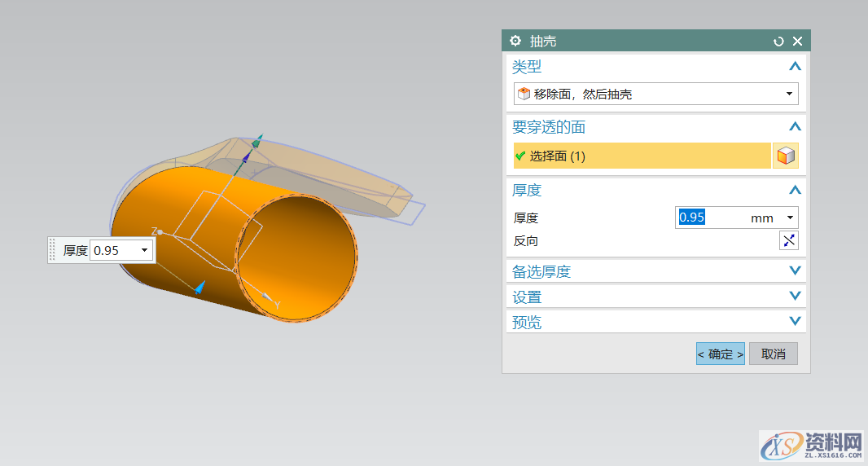Click the 类型 section heading
868x466 pixels.
pos(527,67)
